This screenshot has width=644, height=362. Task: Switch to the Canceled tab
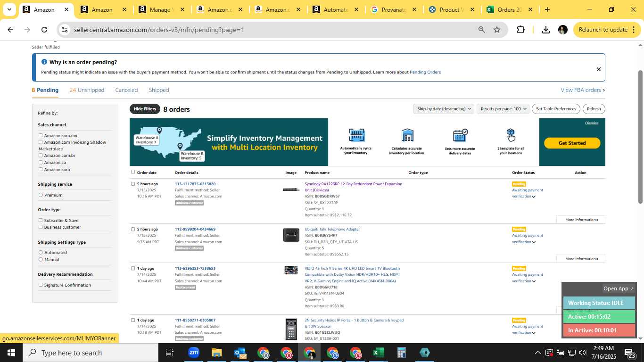point(126,90)
